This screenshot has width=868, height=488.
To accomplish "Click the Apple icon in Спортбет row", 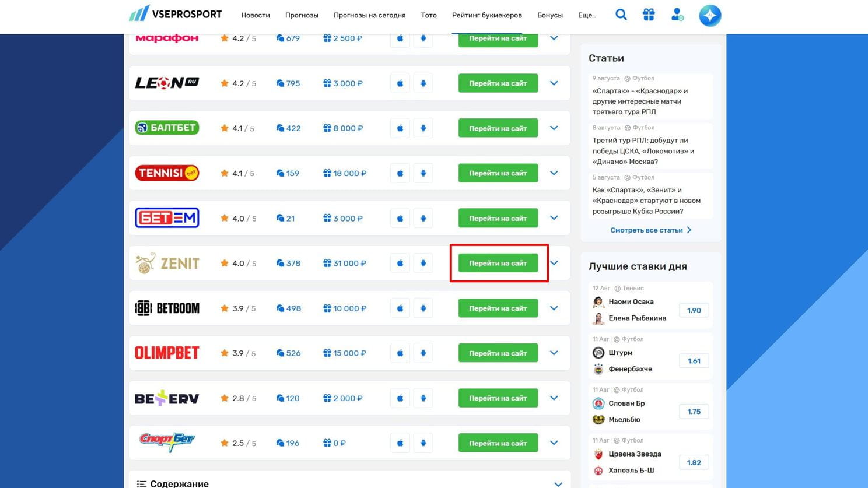I will point(400,443).
